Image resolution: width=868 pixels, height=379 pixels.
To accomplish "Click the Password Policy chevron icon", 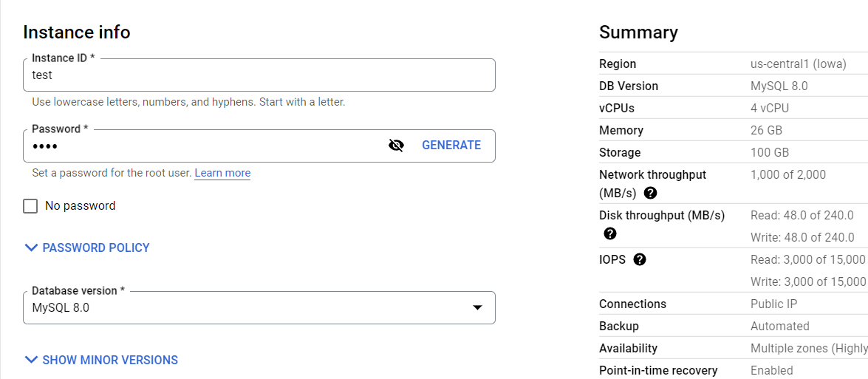I will tap(31, 248).
